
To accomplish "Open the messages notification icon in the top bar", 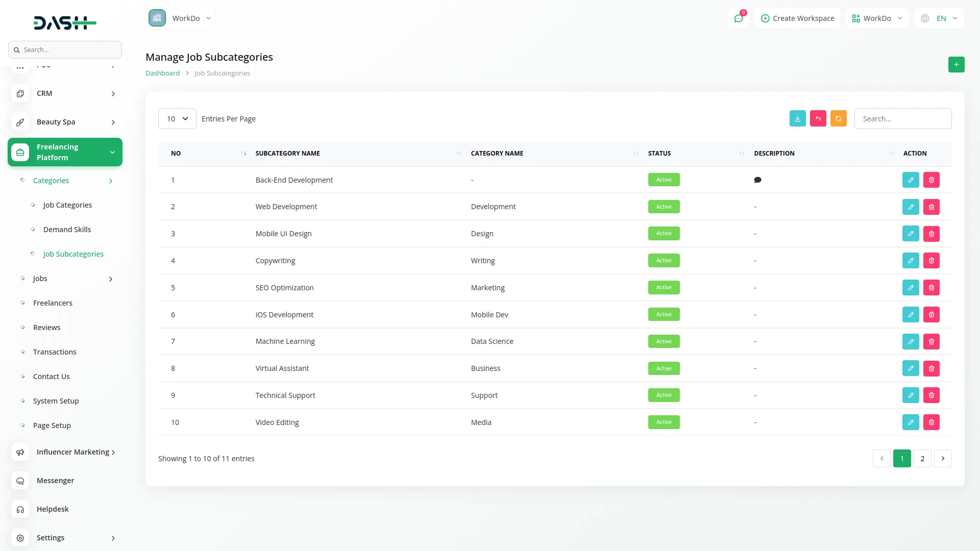I will (x=739, y=18).
